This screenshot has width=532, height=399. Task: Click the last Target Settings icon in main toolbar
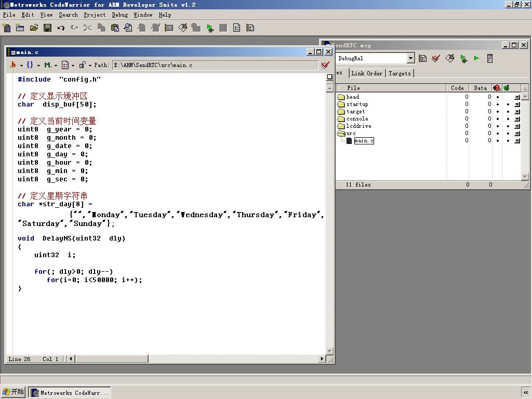pyautogui.click(x=250, y=28)
